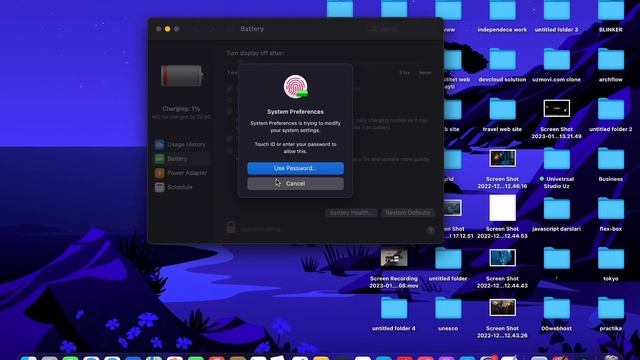Screen dimensions: 640x360
Task: Open Schedule sidebar section
Action: 174,187
